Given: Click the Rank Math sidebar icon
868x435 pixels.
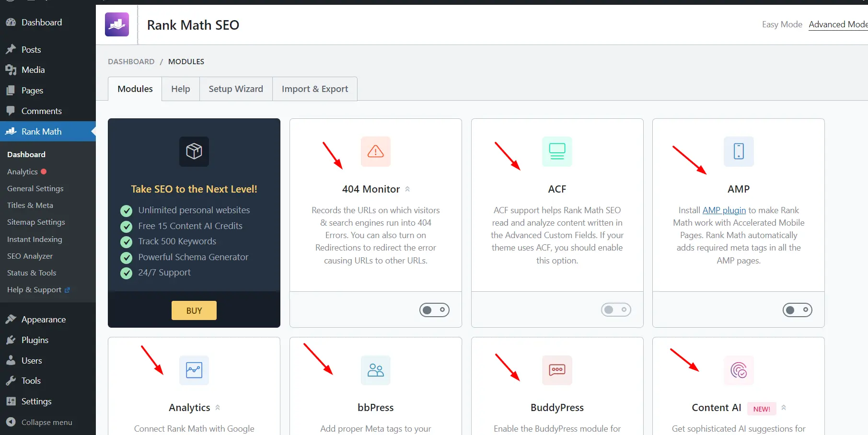Looking at the screenshot, I should pyautogui.click(x=11, y=131).
